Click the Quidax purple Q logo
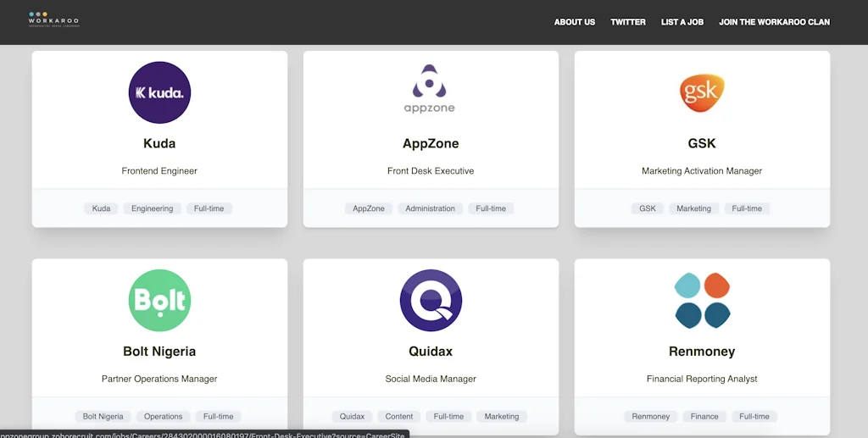868x438 pixels. point(431,300)
